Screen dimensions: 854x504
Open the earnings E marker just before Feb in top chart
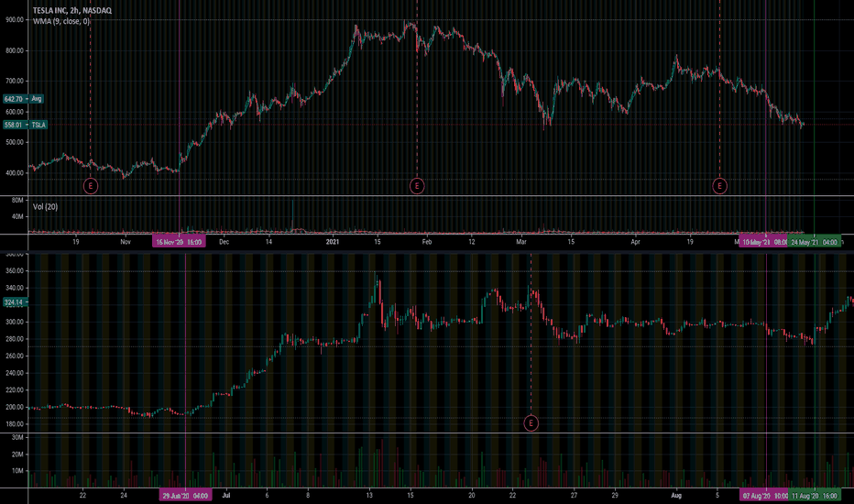pos(417,186)
